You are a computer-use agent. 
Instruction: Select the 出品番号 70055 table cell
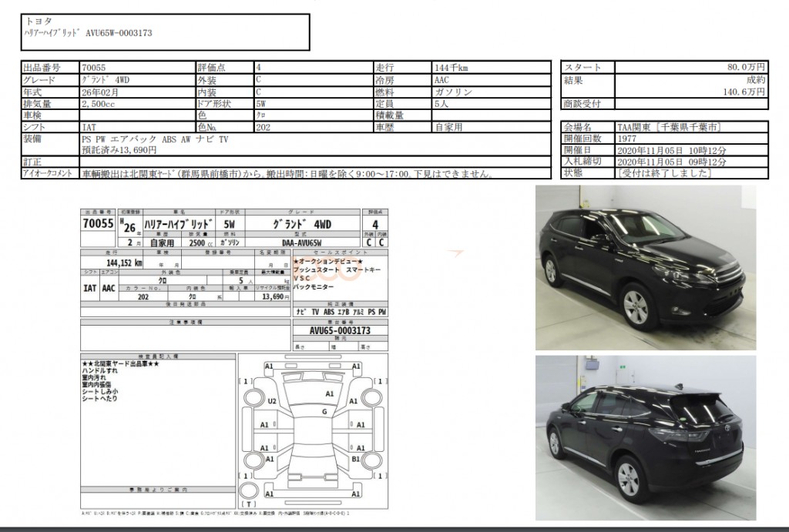tap(135, 67)
